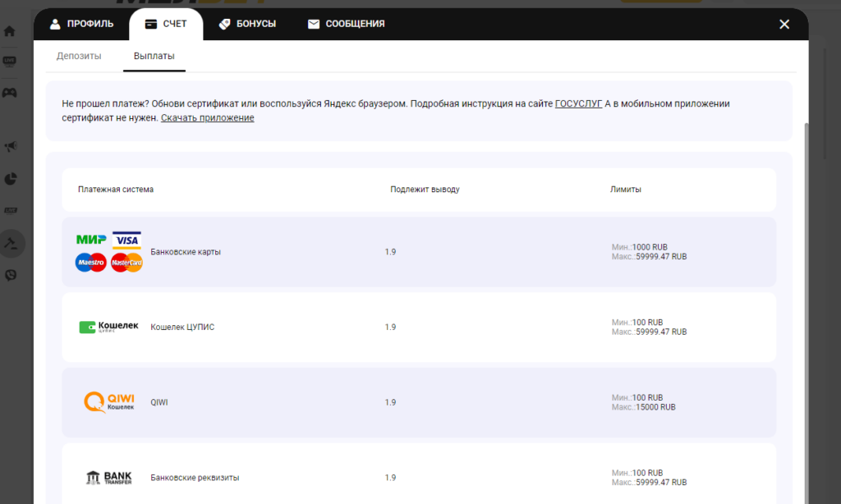Screen dimensions: 841x504
Task: Click the Visa card logo
Action: [126, 241]
